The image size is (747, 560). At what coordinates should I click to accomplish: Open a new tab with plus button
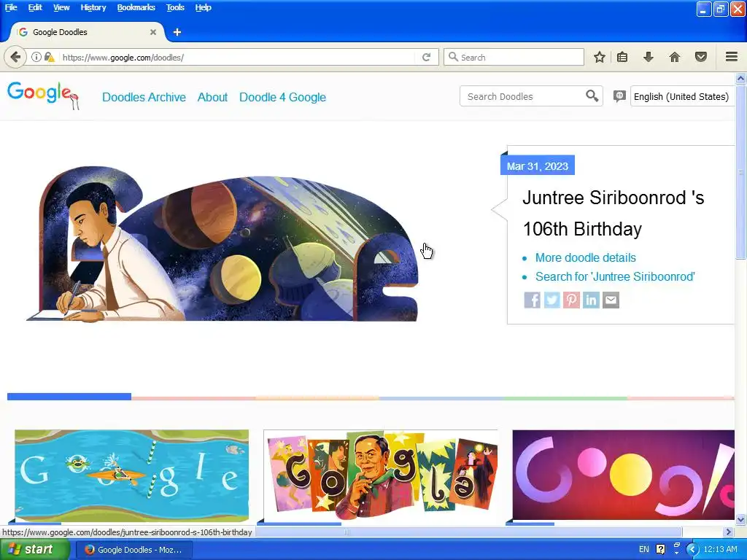pyautogui.click(x=177, y=32)
